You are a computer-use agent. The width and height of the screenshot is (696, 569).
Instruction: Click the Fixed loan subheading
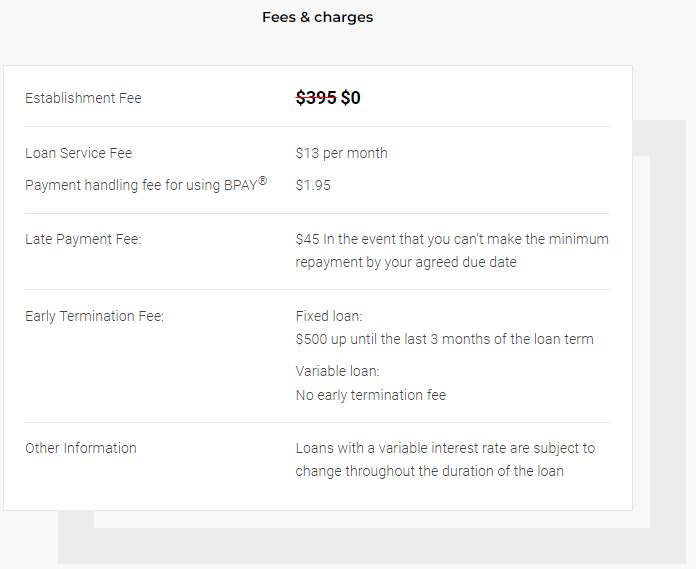(329, 316)
